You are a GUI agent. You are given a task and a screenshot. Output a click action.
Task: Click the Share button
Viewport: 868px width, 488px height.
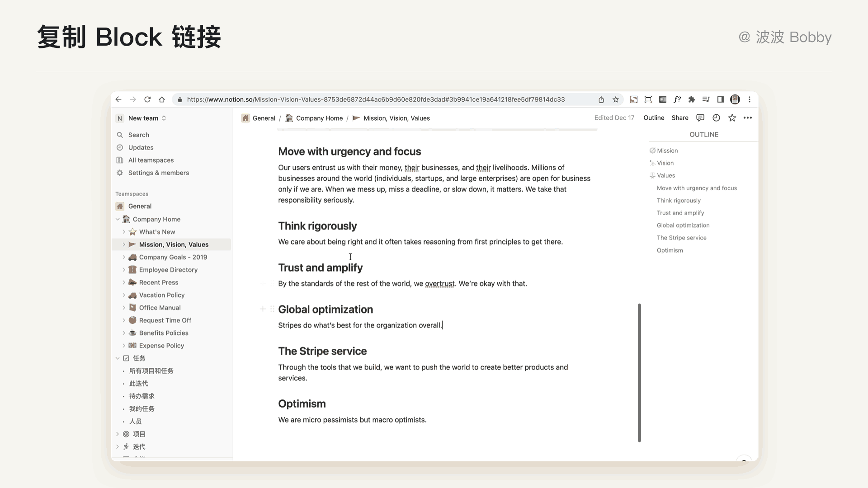click(x=679, y=118)
